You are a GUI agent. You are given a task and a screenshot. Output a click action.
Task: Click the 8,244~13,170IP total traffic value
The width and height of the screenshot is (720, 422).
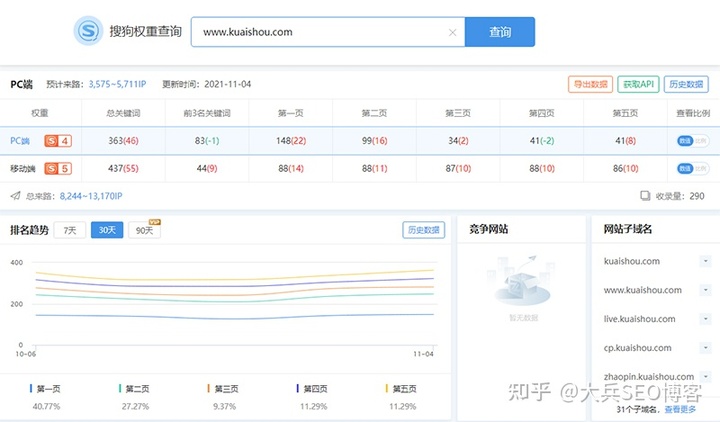coord(91,196)
